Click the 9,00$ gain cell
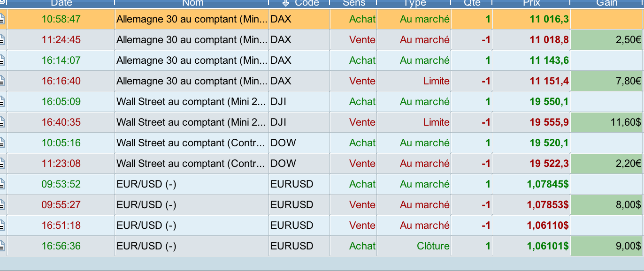Viewport: 644px width, 271px height. pyautogui.click(x=607, y=246)
